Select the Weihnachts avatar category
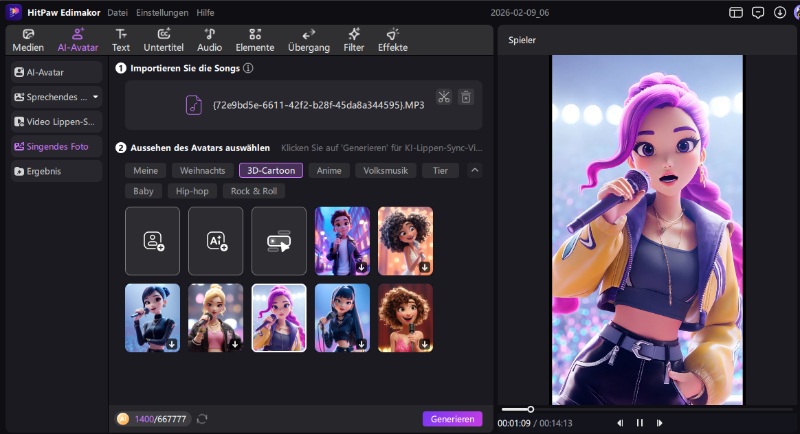Viewport: 800px width, 434px height. (202, 170)
